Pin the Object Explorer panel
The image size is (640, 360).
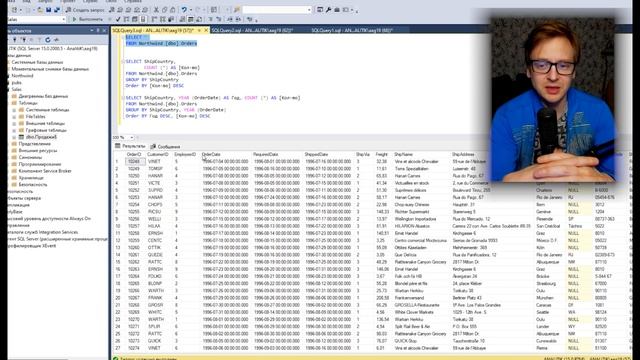(x=98, y=31)
